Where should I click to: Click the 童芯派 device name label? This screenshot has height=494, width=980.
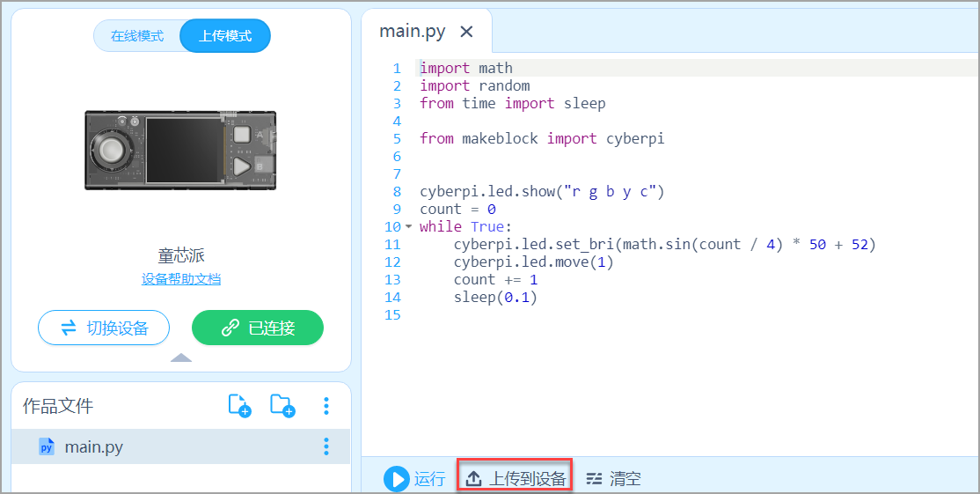181,255
